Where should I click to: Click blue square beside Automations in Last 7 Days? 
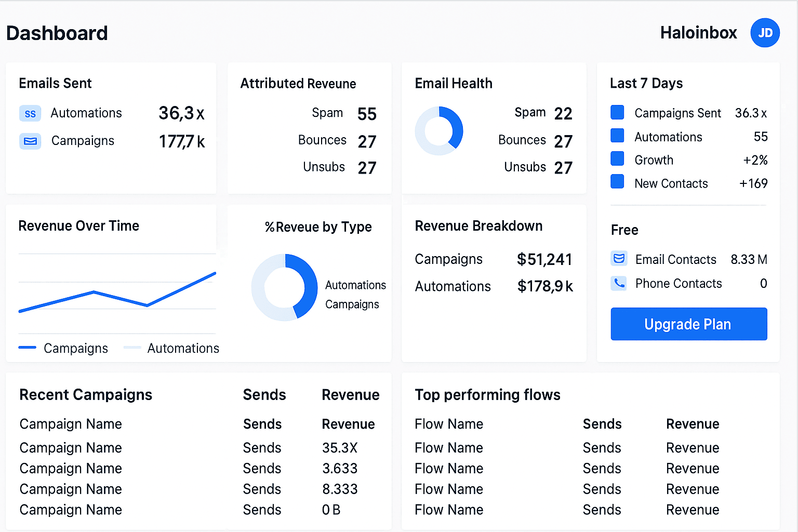tap(617, 136)
